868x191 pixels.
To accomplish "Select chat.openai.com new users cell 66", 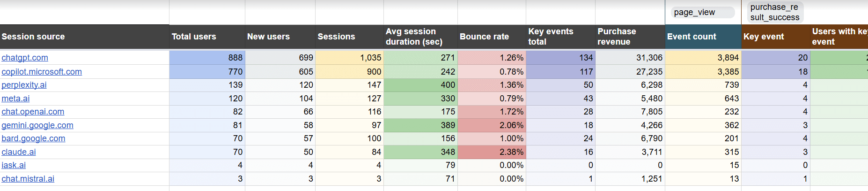I will [280, 112].
